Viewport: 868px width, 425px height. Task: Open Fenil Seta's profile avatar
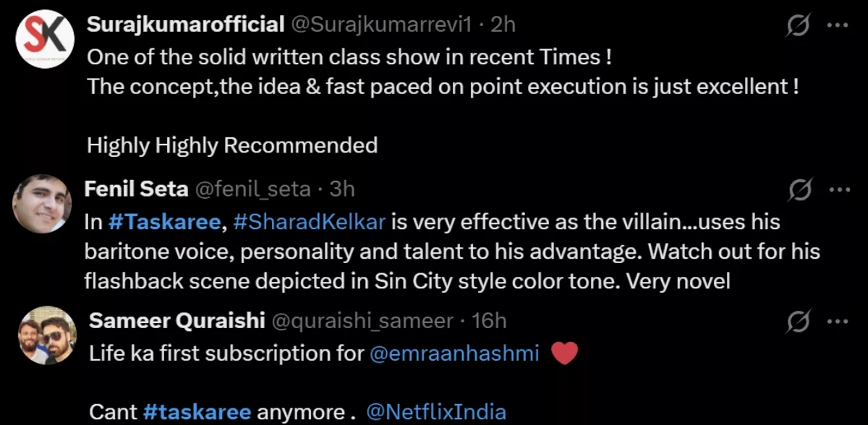point(43,203)
